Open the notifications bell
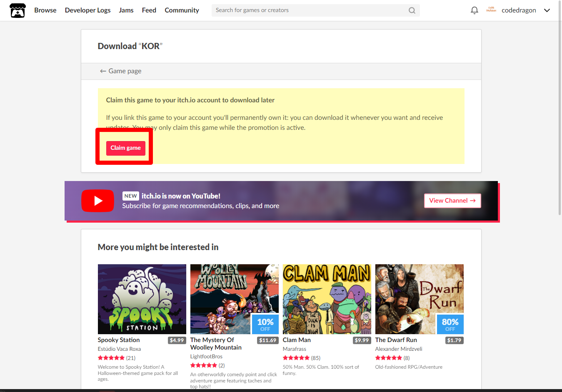562x392 pixels. (474, 10)
